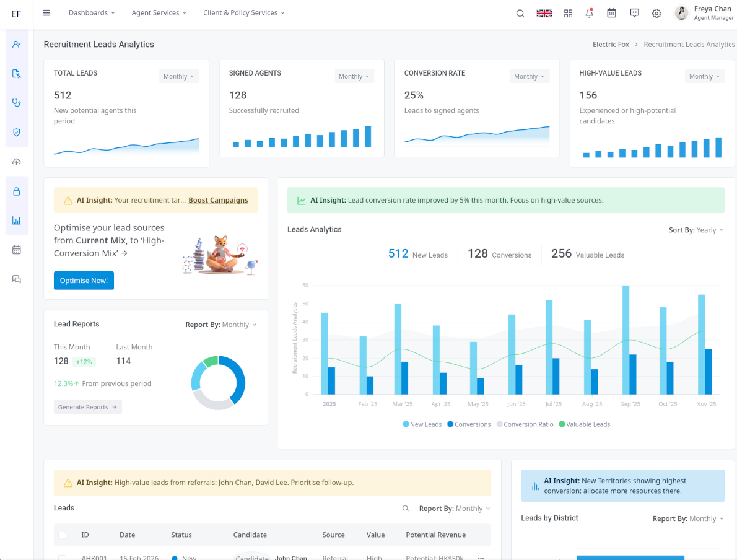Image resolution: width=737 pixels, height=560 pixels.
Task: Click the fox illustration
Action: coord(220,255)
